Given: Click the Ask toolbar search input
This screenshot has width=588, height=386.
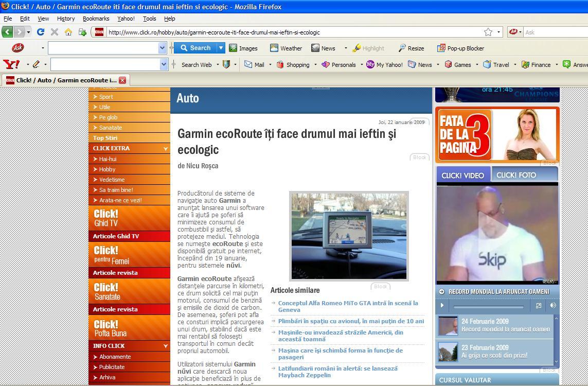Looking at the screenshot, I should 103,48.
